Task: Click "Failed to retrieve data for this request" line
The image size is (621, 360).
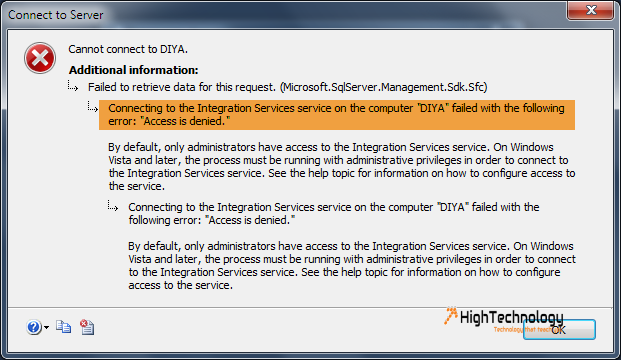Action: click(288, 87)
